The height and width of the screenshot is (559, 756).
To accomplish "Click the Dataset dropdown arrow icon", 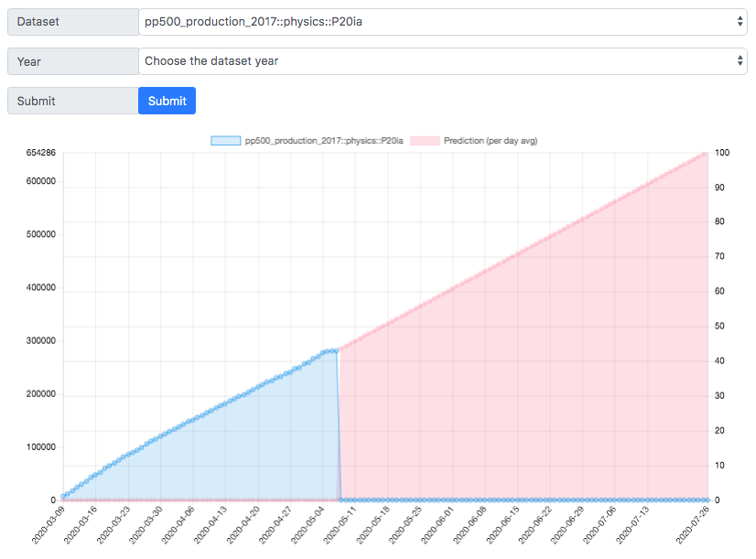I will tap(740, 22).
